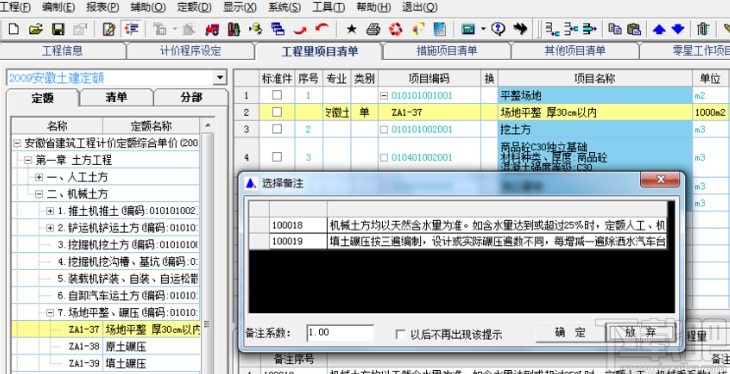Viewport: 730px width, 374px height.
Task: Switch to 其他项目清单 tab
Action: point(575,51)
